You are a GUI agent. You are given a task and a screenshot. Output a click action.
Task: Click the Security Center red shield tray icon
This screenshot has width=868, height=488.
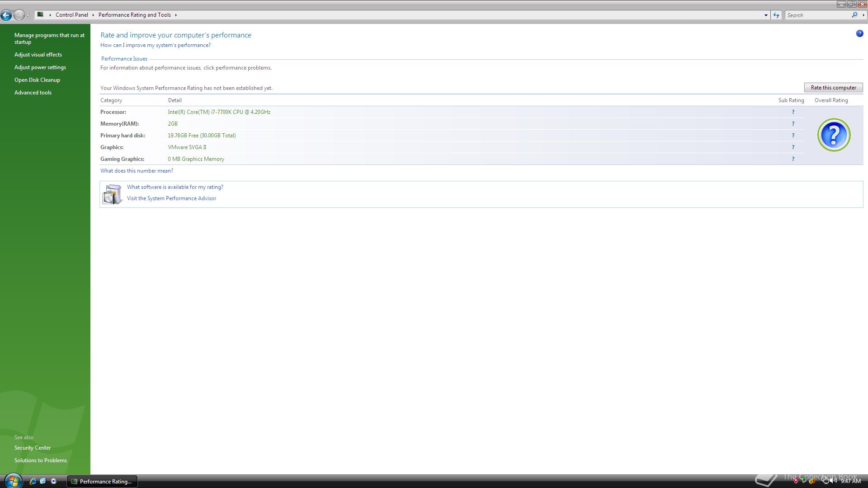point(796,481)
